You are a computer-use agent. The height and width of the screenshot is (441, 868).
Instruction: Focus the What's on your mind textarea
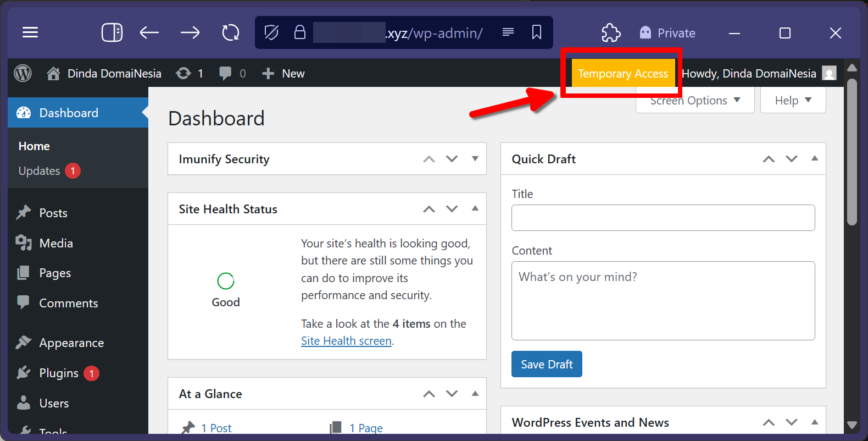point(663,301)
